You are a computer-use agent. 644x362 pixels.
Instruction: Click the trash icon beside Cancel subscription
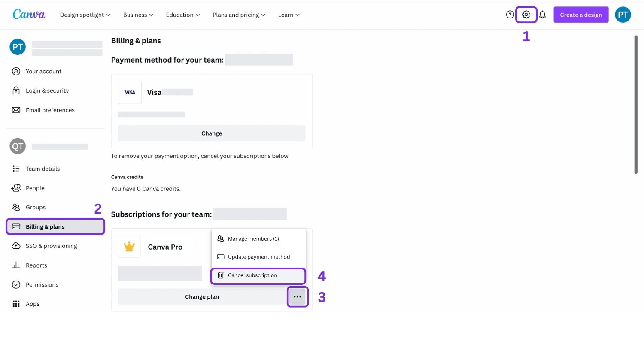tap(221, 275)
